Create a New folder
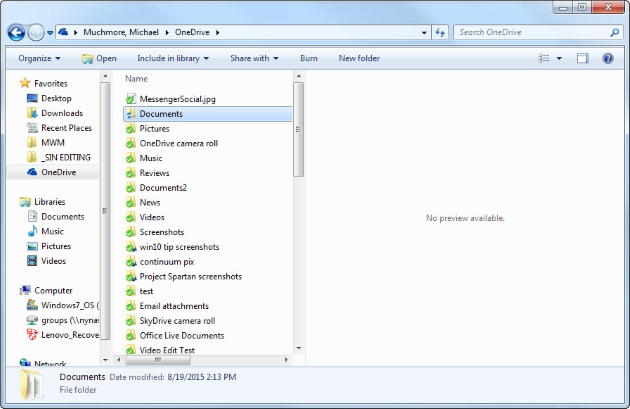 click(x=359, y=58)
